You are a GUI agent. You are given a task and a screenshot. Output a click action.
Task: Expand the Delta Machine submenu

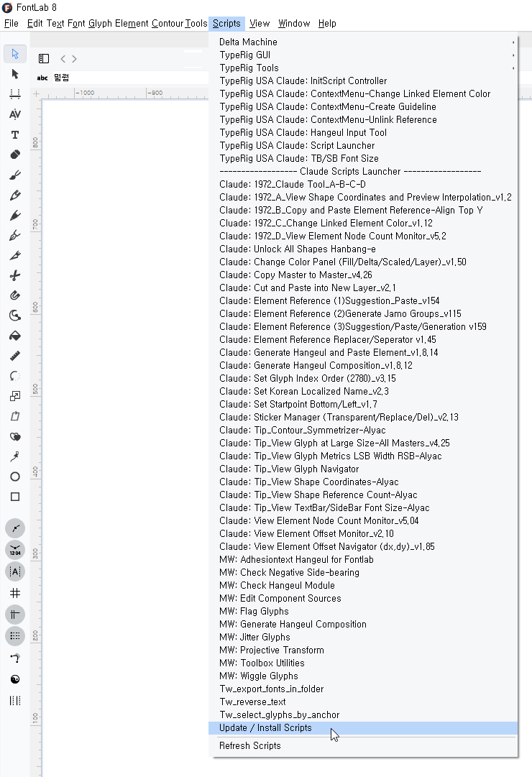click(x=363, y=42)
